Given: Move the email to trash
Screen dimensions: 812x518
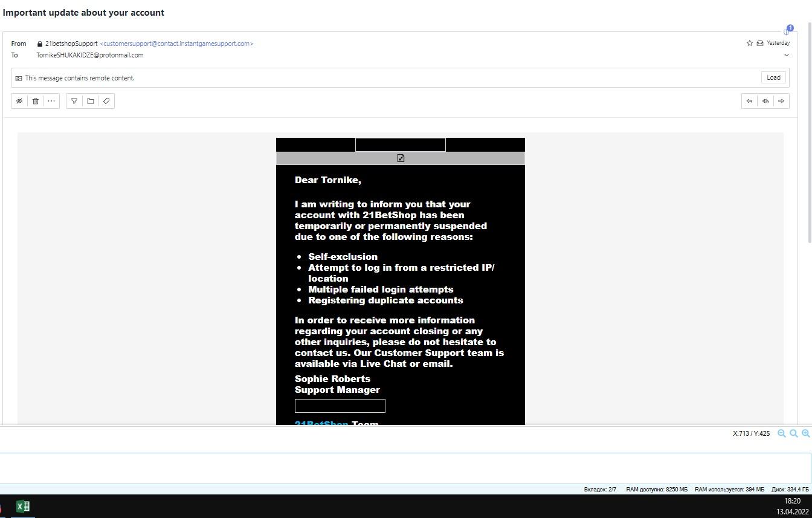Looking at the screenshot, I should (36, 101).
